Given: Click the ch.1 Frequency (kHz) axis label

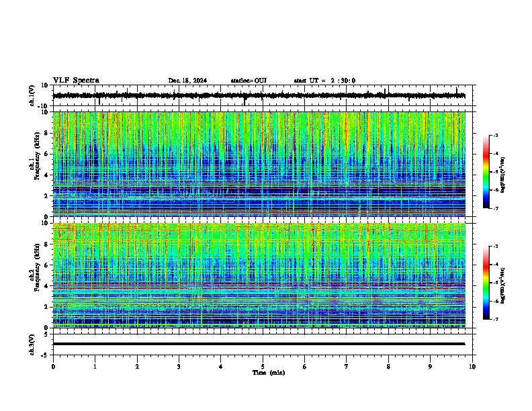Looking at the screenshot, I should pyautogui.click(x=35, y=156).
